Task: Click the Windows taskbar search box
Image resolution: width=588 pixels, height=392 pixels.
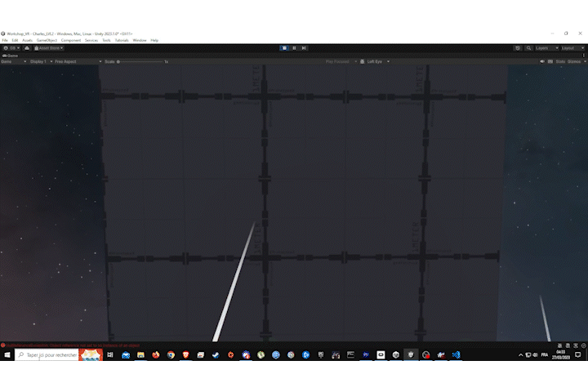Action: point(49,355)
